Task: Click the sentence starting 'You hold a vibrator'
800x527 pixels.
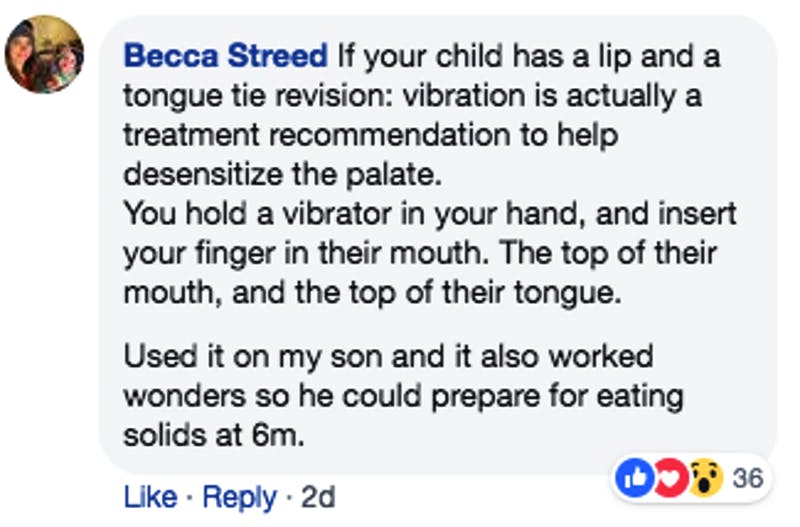Action: click(x=430, y=214)
